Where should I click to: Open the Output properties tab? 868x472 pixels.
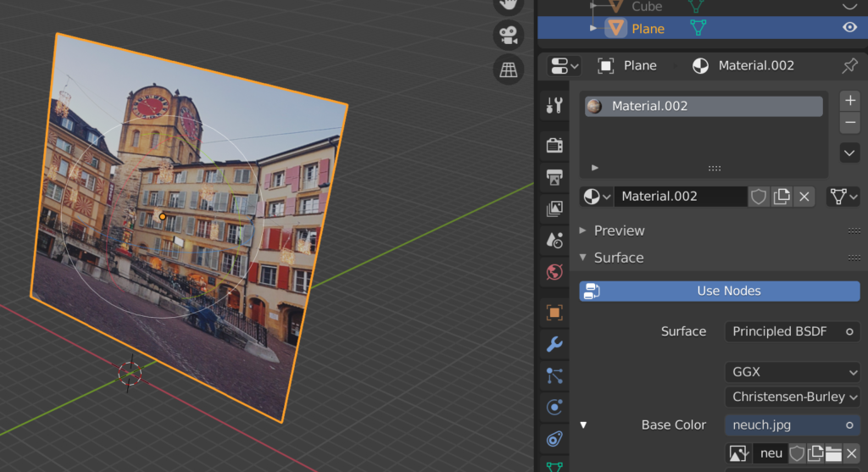click(x=554, y=177)
